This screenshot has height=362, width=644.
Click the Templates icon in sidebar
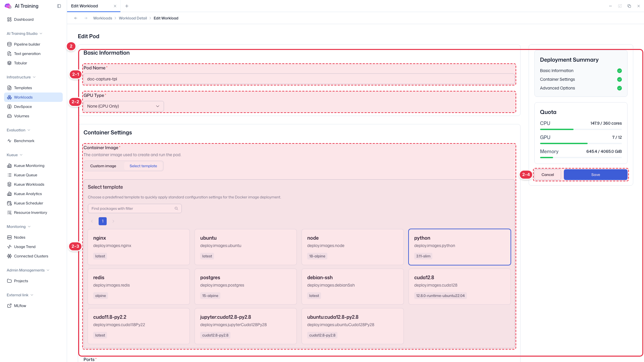point(9,88)
